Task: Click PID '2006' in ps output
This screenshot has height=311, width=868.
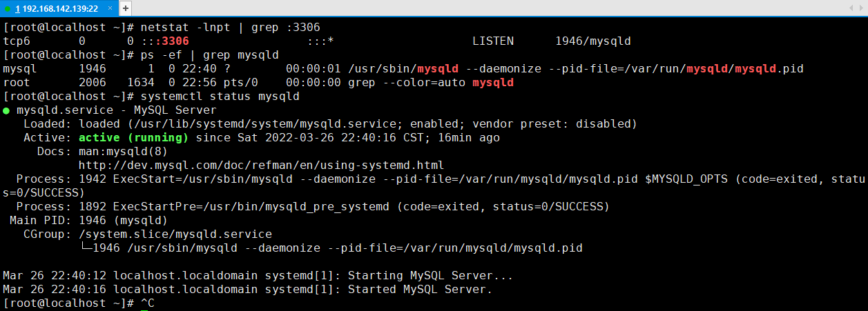Action: coord(93,83)
